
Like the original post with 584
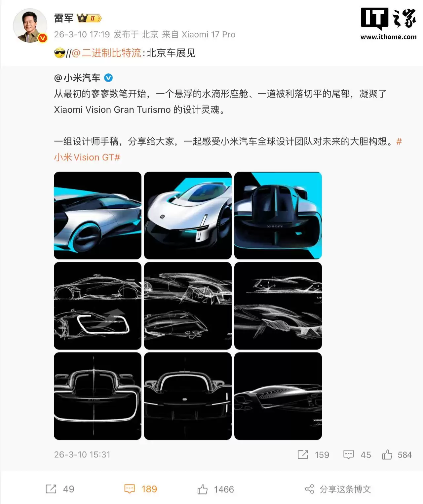387,455
